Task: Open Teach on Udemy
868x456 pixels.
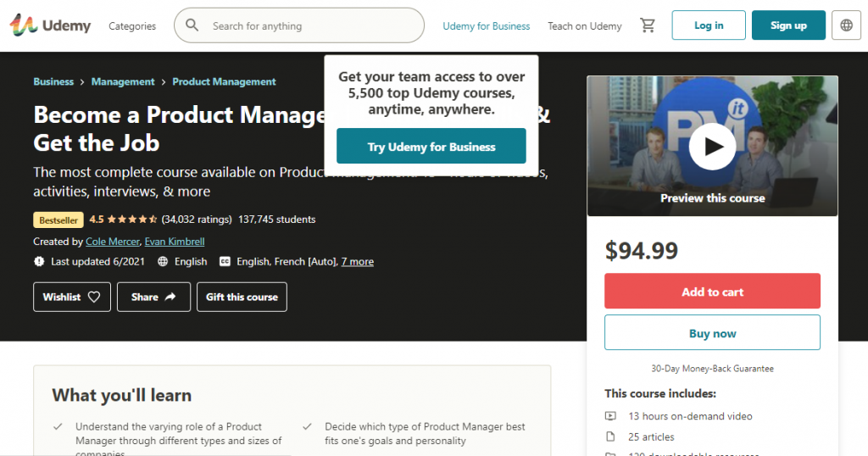Action: pyautogui.click(x=584, y=26)
